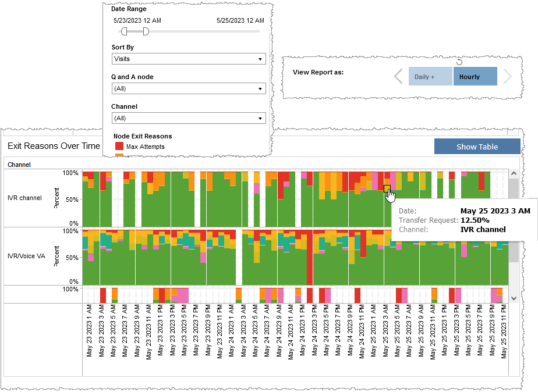
Task: Click the Show Table button
Action: [477, 146]
